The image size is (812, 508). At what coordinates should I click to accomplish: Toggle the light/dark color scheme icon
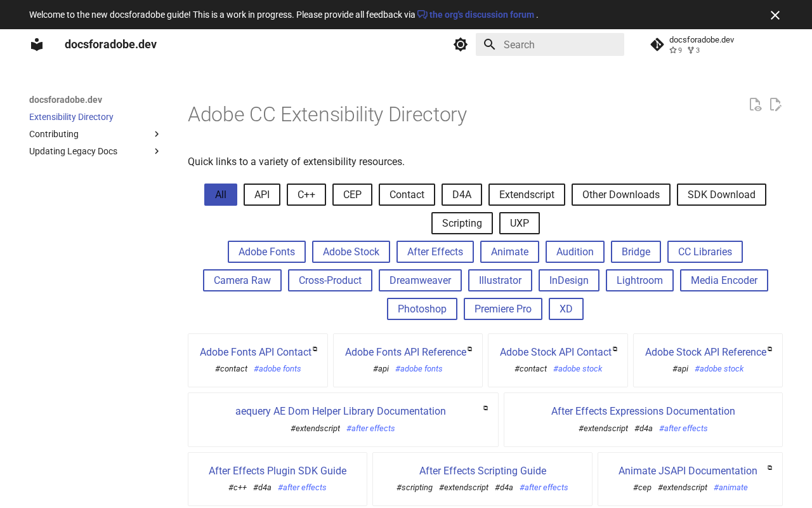(x=461, y=44)
